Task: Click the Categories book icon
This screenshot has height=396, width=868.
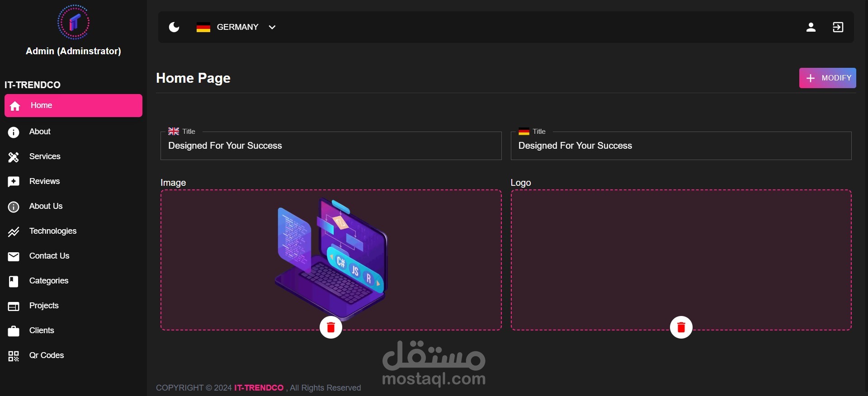Action: pyautogui.click(x=14, y=282)
